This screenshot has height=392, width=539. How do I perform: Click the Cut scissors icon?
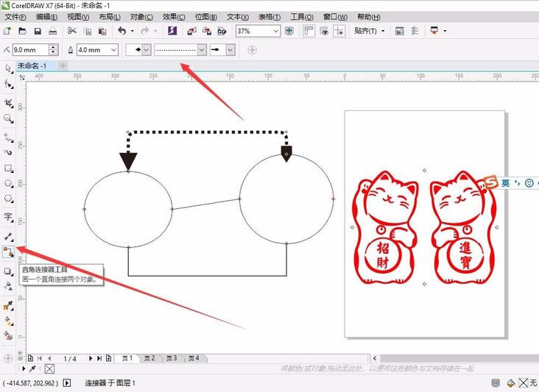(72, 31)
